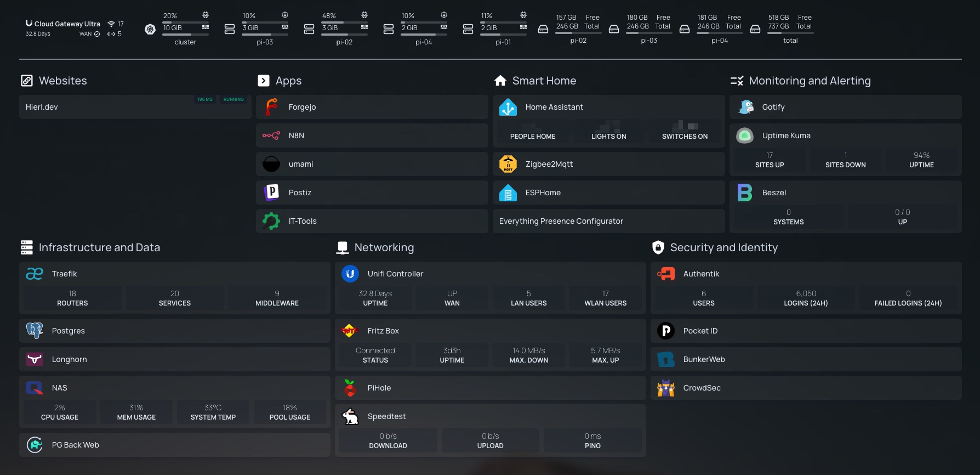This screenshot has width=980, height=475.
Task: Open the NAS icon
Action: pyautogui.click(x=35, y=388)
